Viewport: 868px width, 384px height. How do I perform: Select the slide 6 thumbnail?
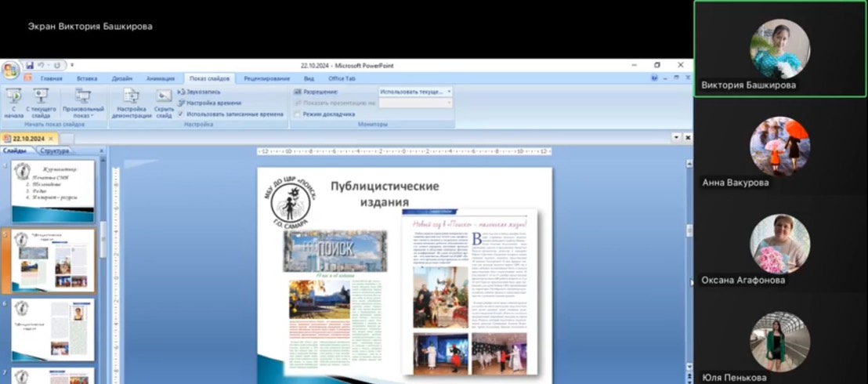(x=53, y=330)
